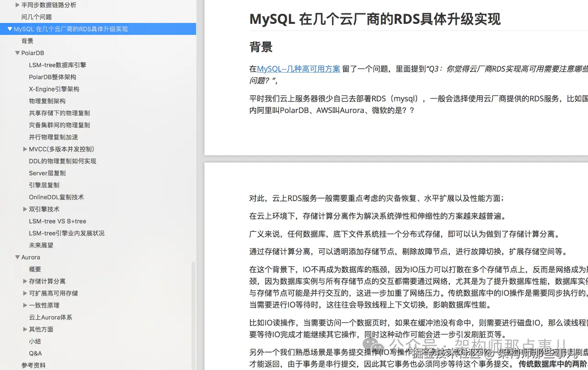Expand the 存储计算分离 outline node

[x=25, y=281]
